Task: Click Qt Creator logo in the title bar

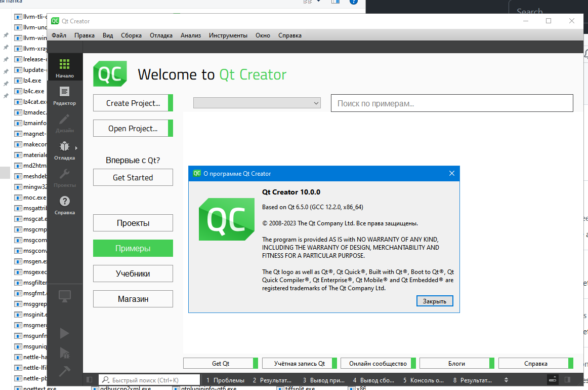Action: coord(55,21)
